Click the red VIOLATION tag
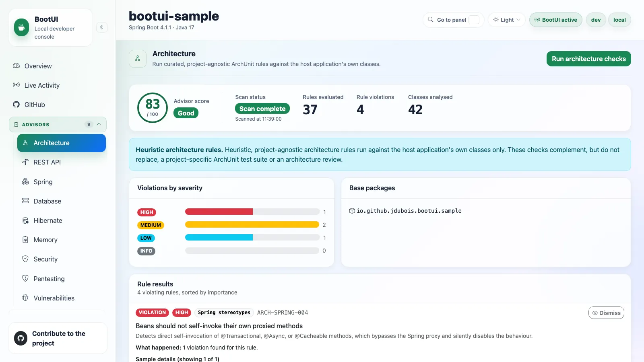The height and width of the screenshot is (362, 644). coord(152,313)
